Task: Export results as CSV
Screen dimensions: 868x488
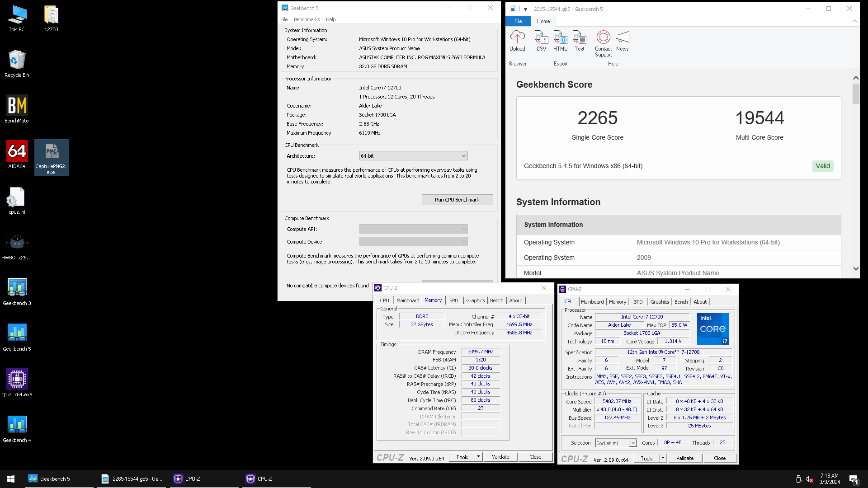Action: pos(541,41)
